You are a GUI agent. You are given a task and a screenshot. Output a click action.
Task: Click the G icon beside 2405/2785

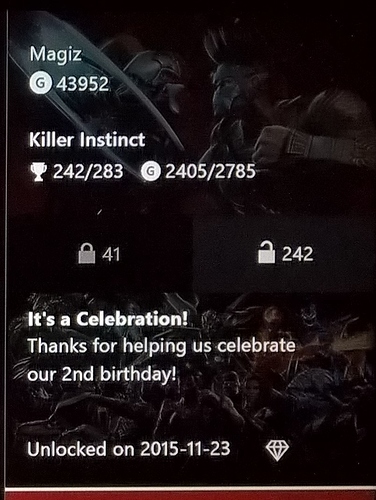pos(151,171)
